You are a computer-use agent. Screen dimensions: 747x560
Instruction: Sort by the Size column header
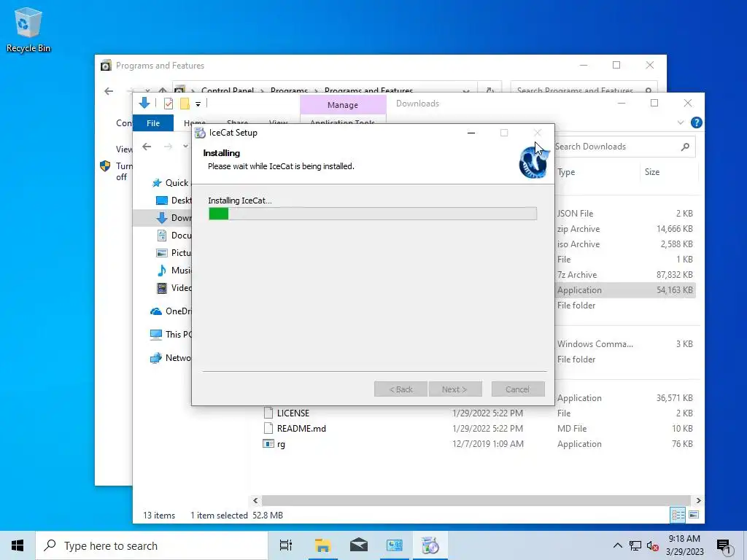tap(652, 172)
